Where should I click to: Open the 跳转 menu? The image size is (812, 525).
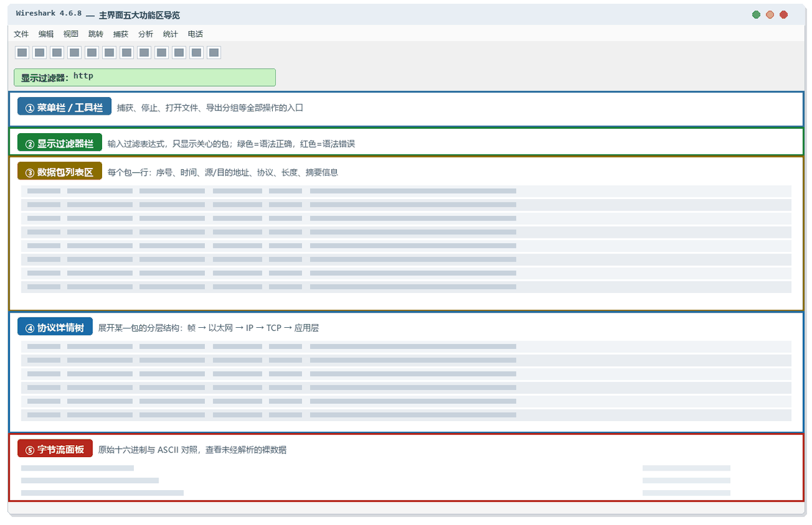click(96, 34)
